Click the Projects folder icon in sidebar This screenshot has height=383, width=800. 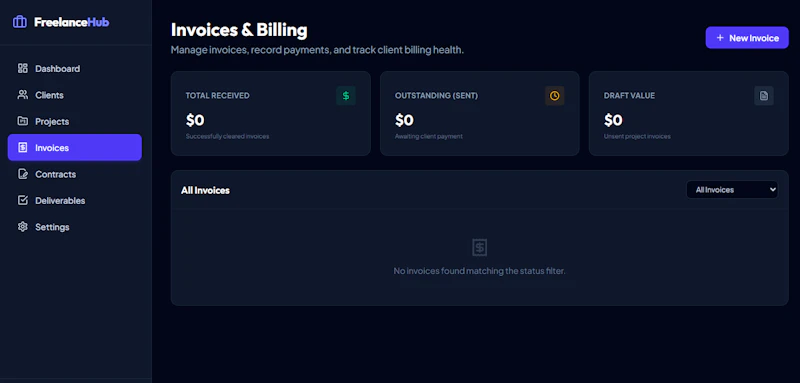click(22, 121)
